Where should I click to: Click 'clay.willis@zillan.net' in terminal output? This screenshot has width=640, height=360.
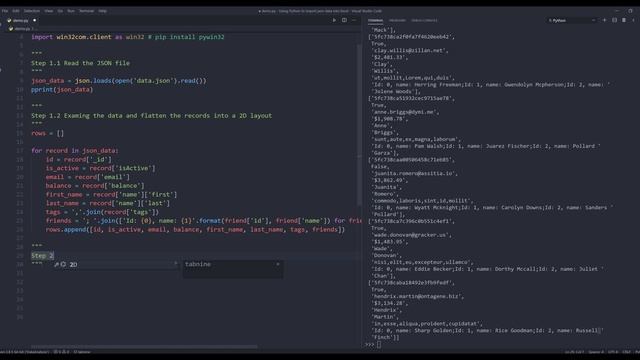tap(409, 51)
